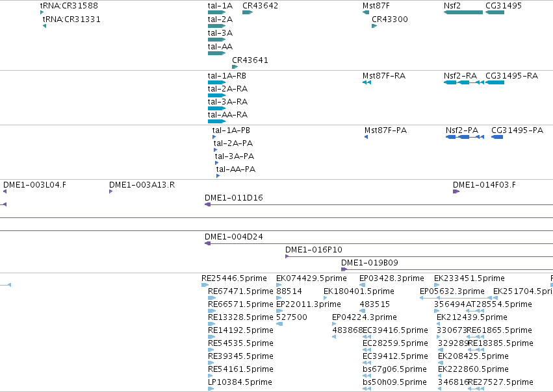Open the DME1-016P10 clone
Image resolution: width=553 pixels, height=392 pixels.
[419, 257]
